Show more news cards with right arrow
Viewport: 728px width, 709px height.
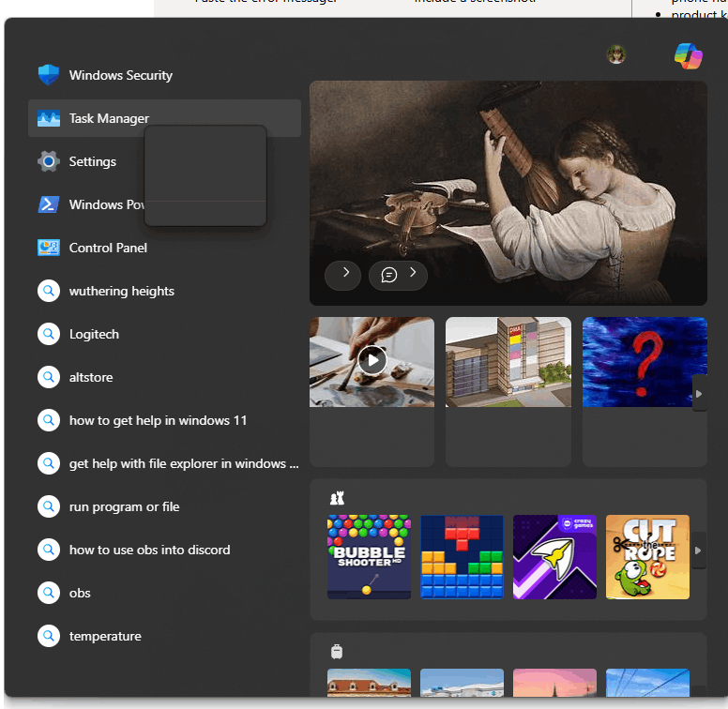click(x=699, y=394)
